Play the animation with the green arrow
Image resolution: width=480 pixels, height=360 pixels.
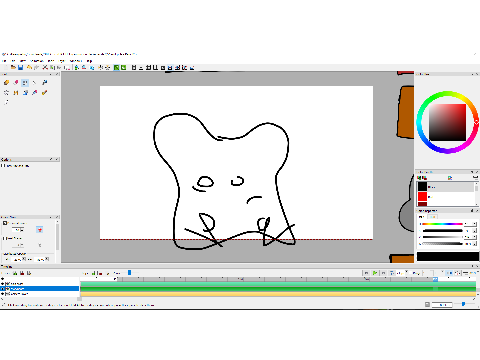pyautogui.click(x=375, y=273)
